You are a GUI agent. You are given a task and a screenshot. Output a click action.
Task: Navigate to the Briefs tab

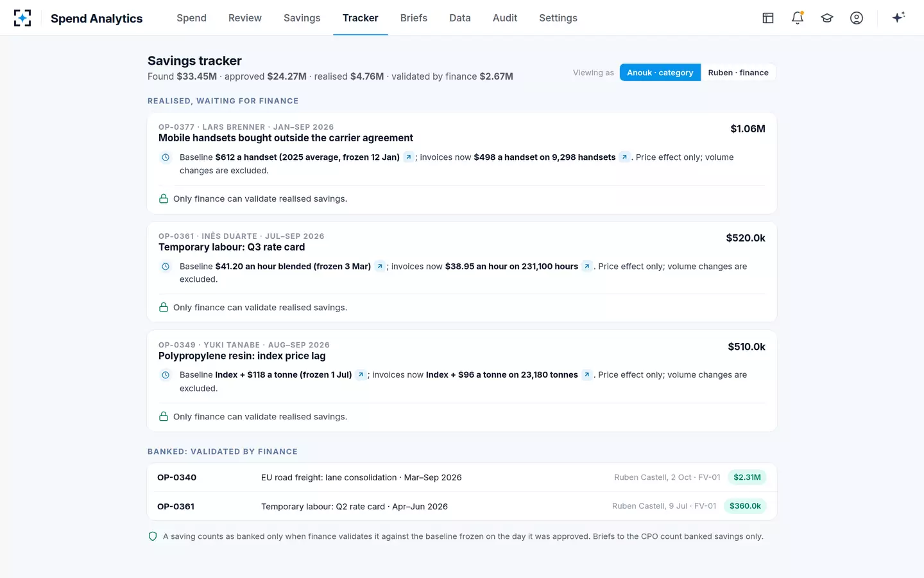pyautogui.click(x=414, y=18)
